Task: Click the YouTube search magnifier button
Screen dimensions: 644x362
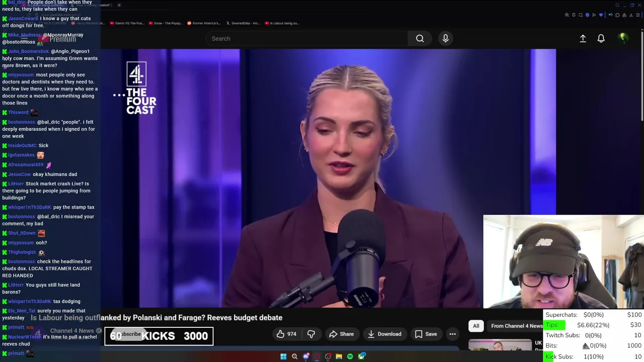Action: pyautogui.click(x=420, y=38)
